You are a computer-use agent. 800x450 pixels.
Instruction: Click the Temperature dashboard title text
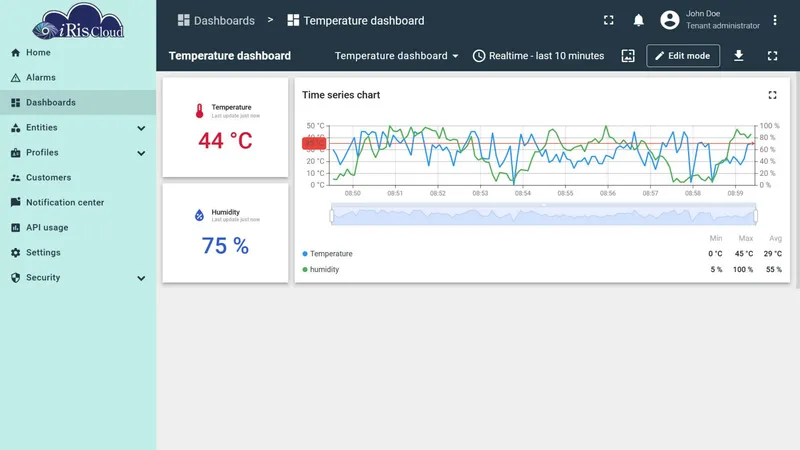[230, 56]
